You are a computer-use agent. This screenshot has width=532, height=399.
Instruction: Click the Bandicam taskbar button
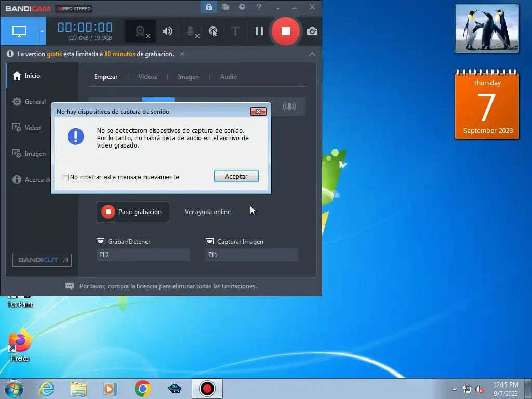207,389
